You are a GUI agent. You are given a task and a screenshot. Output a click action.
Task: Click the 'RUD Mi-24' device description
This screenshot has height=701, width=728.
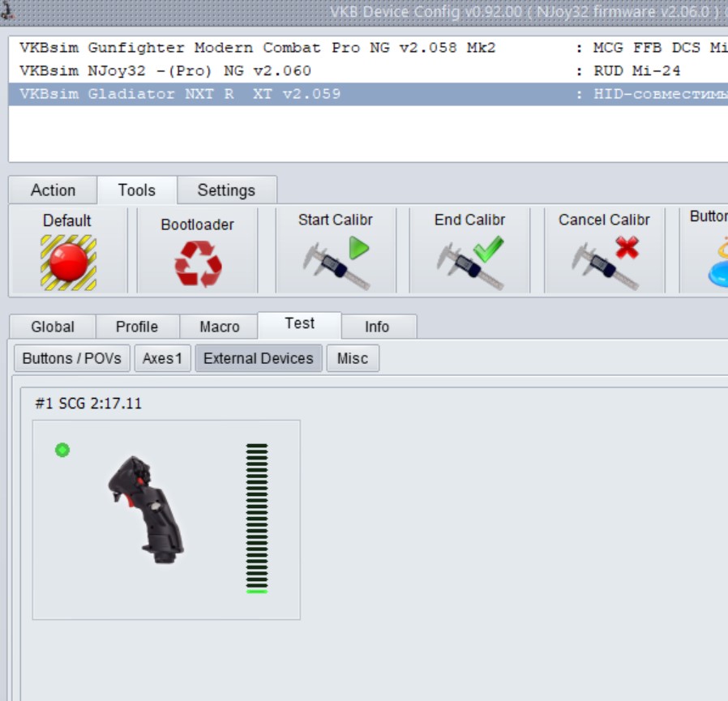(x=637, y=71)
